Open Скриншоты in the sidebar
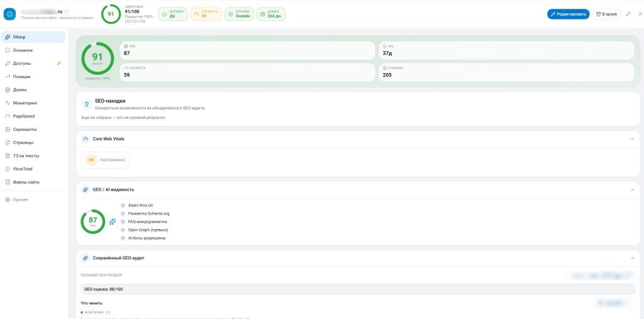Viewport: 644px width, 319px height. click(x=33, y=130)
